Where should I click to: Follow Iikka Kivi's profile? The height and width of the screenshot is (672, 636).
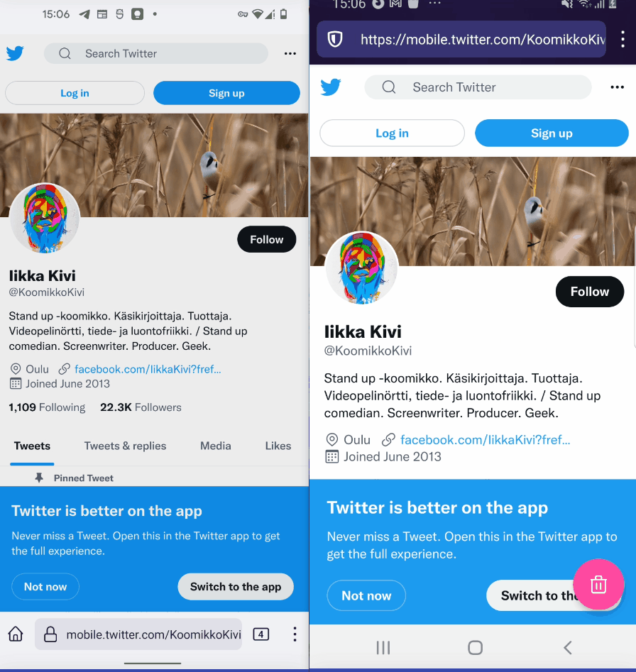(266, 239)
